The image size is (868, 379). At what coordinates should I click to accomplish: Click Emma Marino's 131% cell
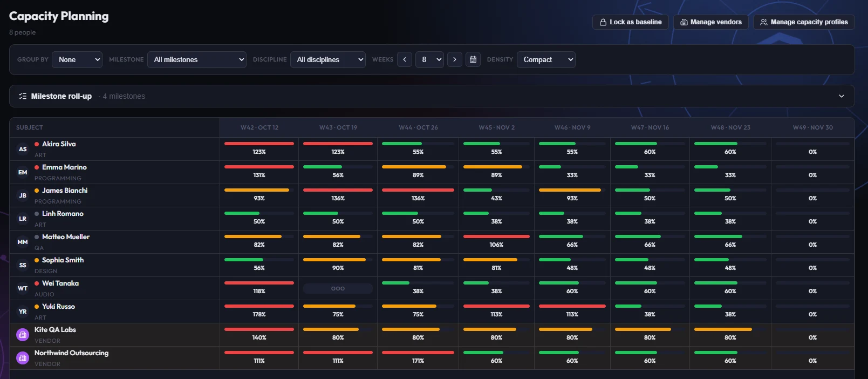(x=259, y=172)
